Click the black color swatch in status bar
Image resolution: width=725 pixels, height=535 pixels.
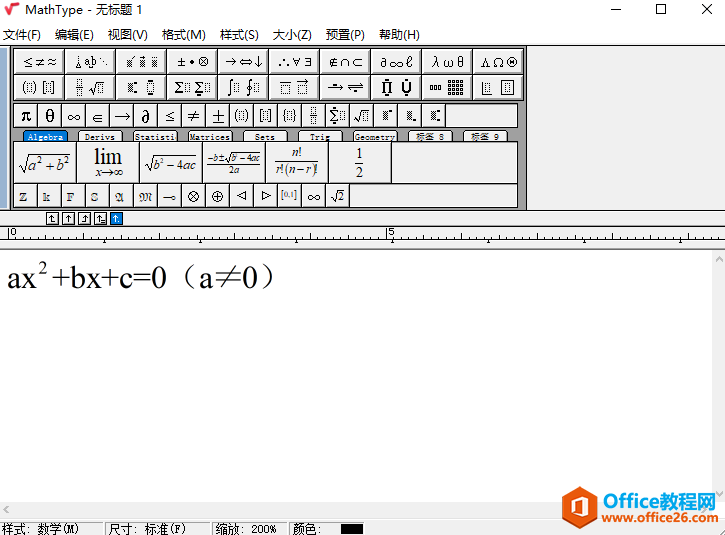tap(351, 528)
